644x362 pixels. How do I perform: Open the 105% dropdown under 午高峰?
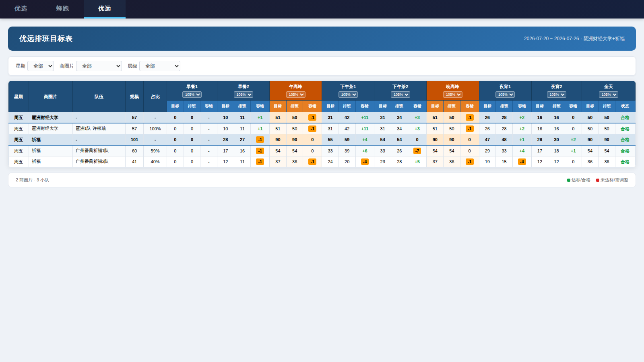(296, 95)
